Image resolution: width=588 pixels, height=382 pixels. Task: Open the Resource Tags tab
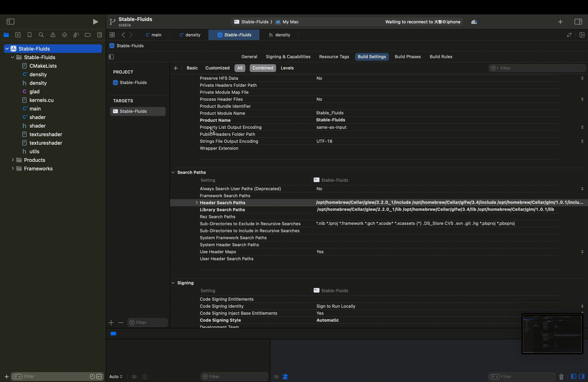pyautogui.click(x=334, y=57)
